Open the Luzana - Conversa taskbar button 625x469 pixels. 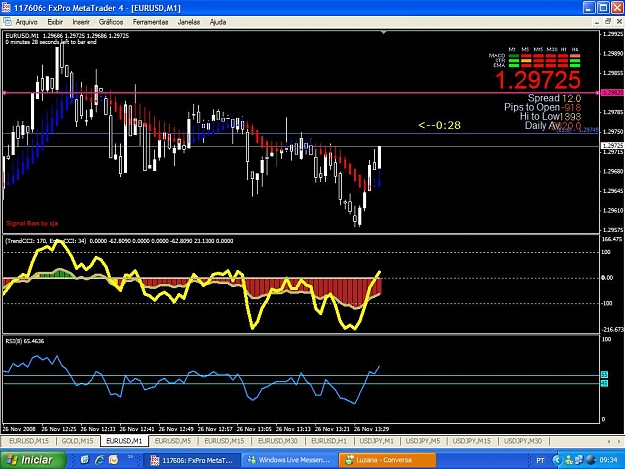(x=387, y=460)
